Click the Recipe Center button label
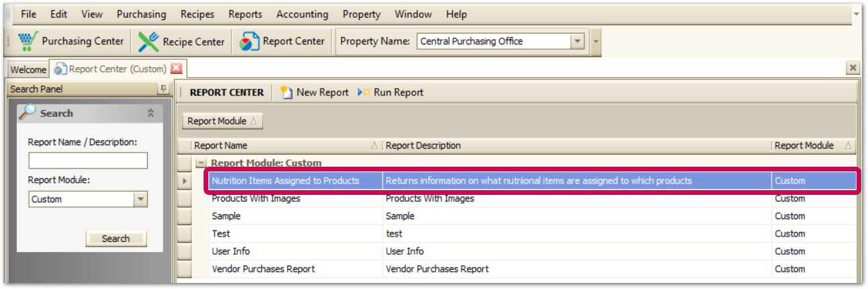This screenshot has height=289, width=868. click(x=193, y=42)
